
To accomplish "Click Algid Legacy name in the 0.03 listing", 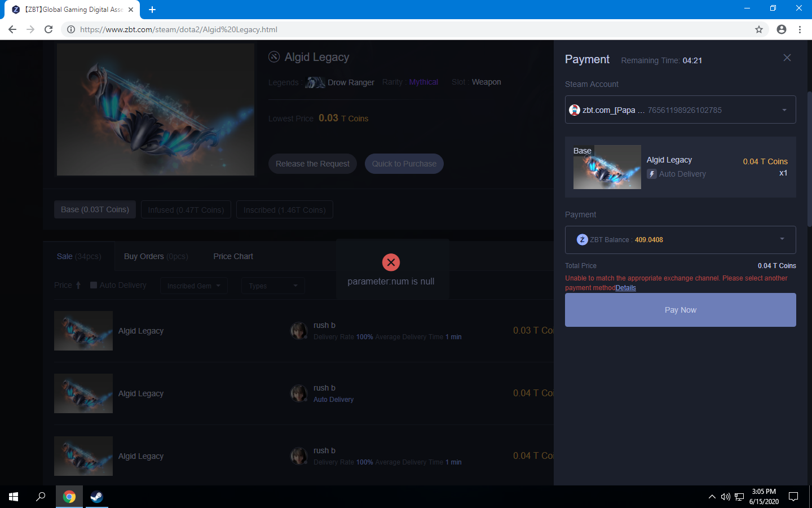I will pos(141,331).
